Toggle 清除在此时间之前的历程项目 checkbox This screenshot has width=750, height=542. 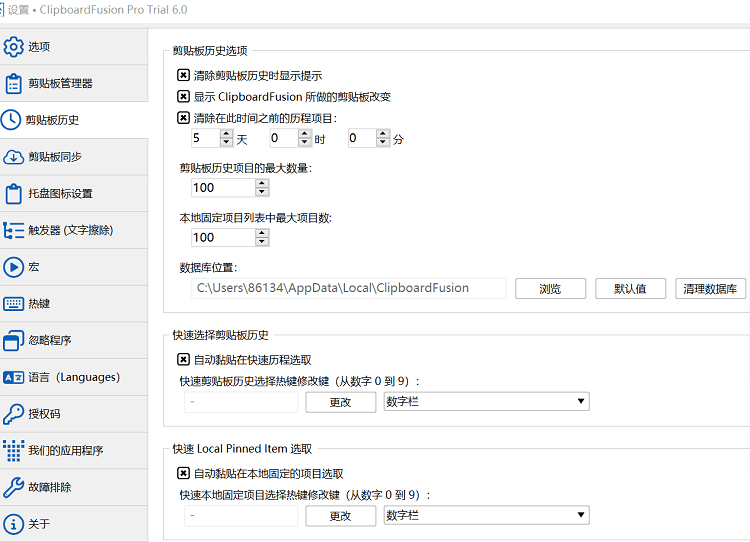(183, 118)
